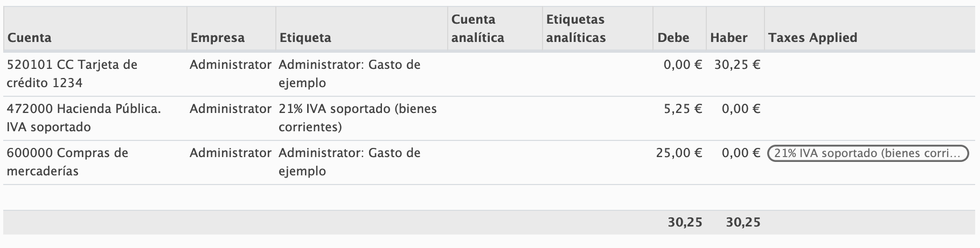Click the Taxes Applied column header

(x=812, y=38)
